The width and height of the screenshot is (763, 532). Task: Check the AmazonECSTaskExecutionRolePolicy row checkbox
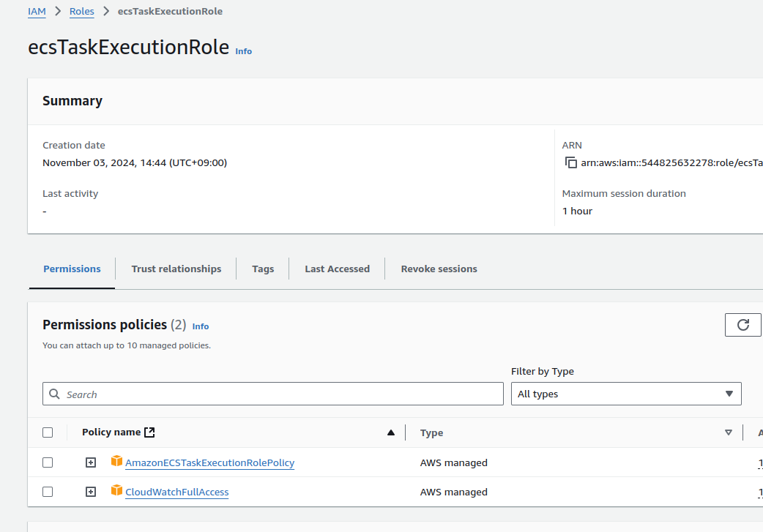click(x=48, y=462)
